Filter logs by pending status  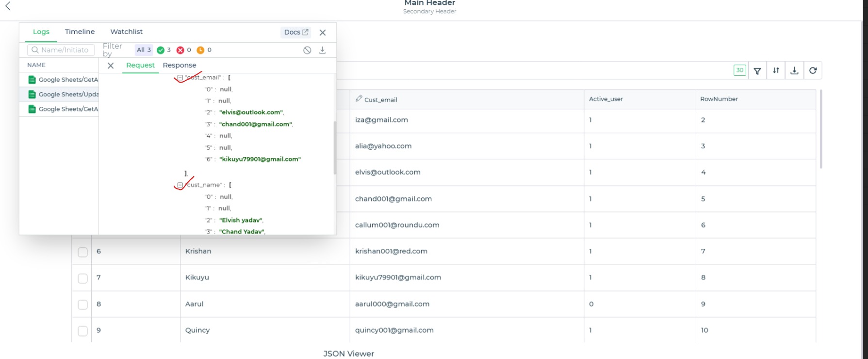coord(204,50)
